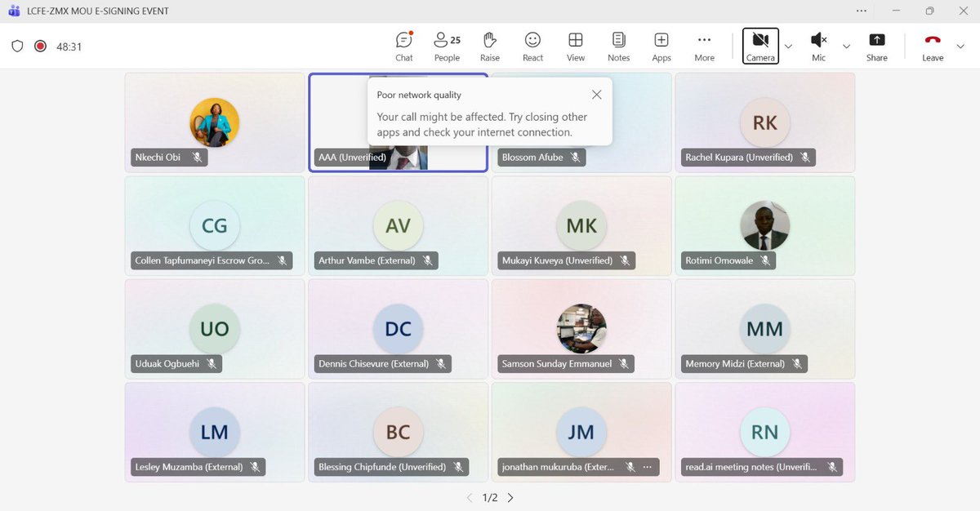The width and height of the screenshot is (980, 511).
Task: Change the meeting View layout
Action: pyautogui.click(x=576, y=47)
